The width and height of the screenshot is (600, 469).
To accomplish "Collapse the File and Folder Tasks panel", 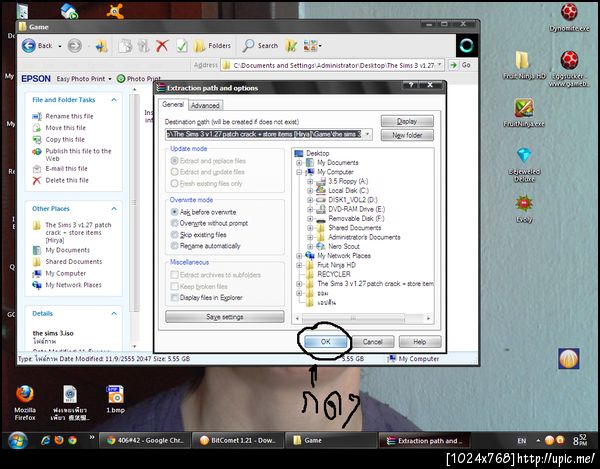I will (x=114, y=100).
